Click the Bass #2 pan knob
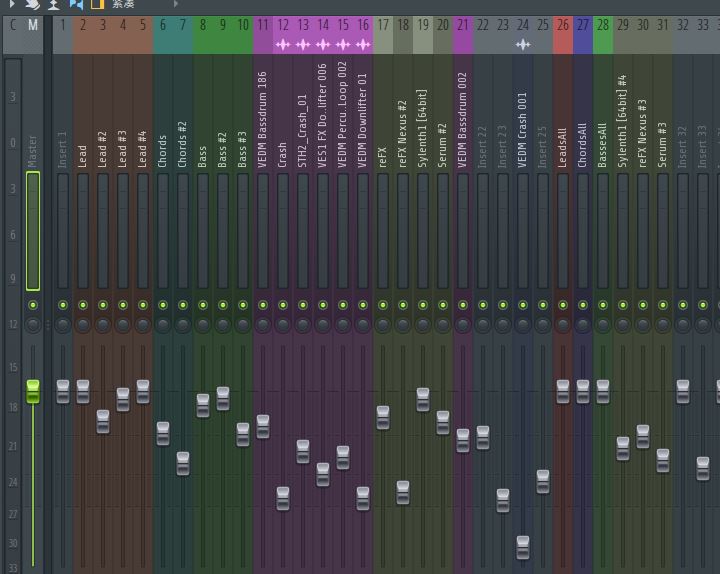This screenshot has height=574, width=720. (x=223, y=325)
